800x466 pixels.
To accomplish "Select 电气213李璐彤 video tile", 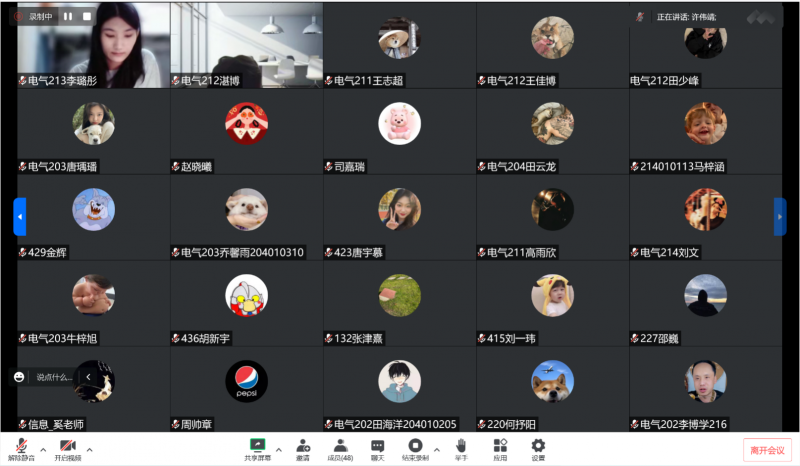I will tap(93, 45).
